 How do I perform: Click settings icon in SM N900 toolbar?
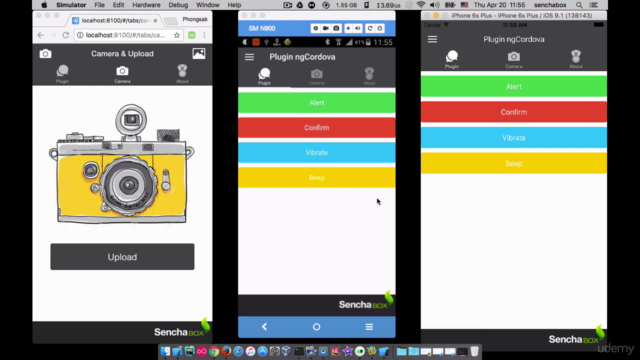click(x=315, y=28)
